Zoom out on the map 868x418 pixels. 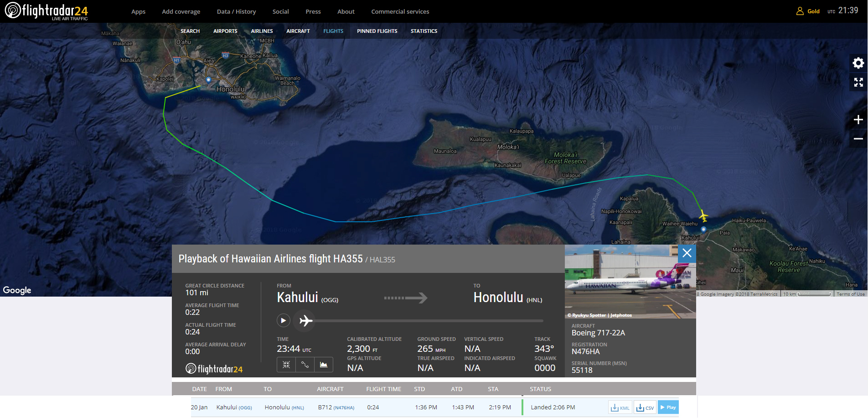tap(858, 139)
